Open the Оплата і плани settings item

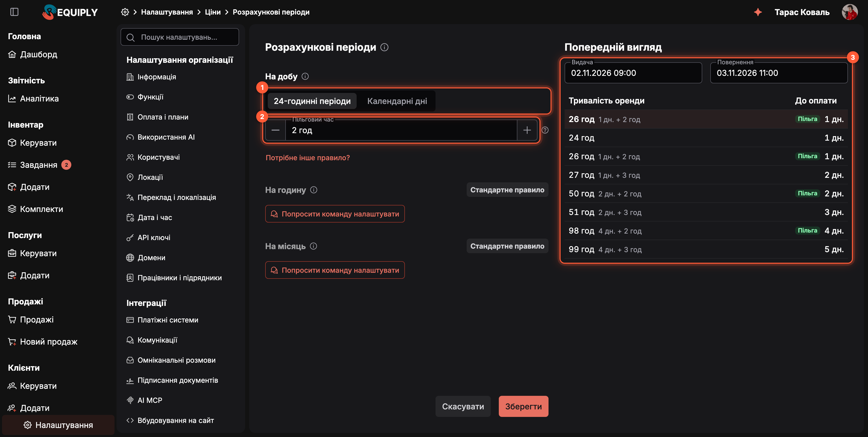pyautogui.click(x=157, y=117)
